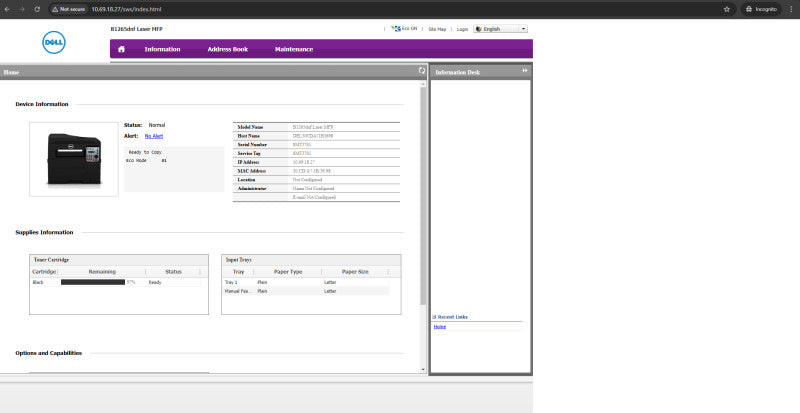Open the No Alert link
Viewport: 800px width, 413px height.
coord(154,136)
